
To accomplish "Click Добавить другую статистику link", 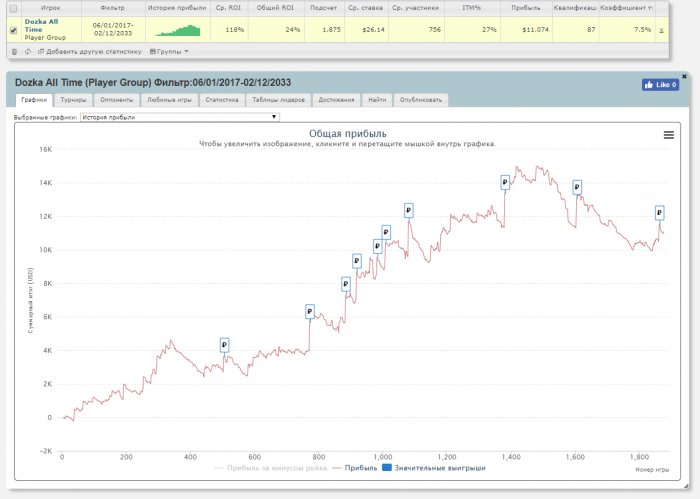I will pos(93,51).
